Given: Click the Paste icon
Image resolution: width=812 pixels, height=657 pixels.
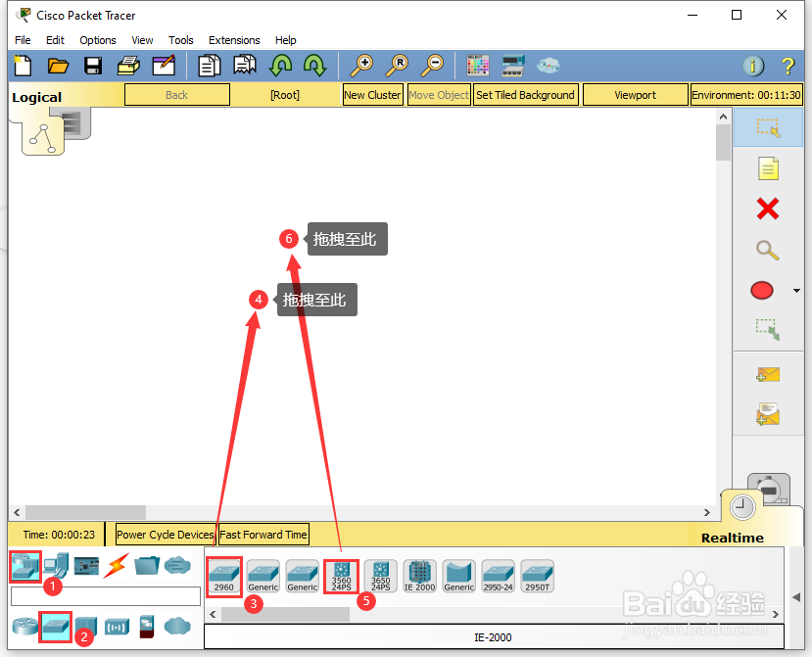Looking at the screenshot, I should pos(245,66).
